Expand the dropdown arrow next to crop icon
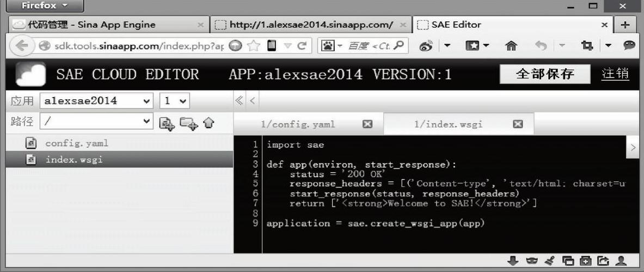The image size is (644, 272). click(x=609, y=46)
